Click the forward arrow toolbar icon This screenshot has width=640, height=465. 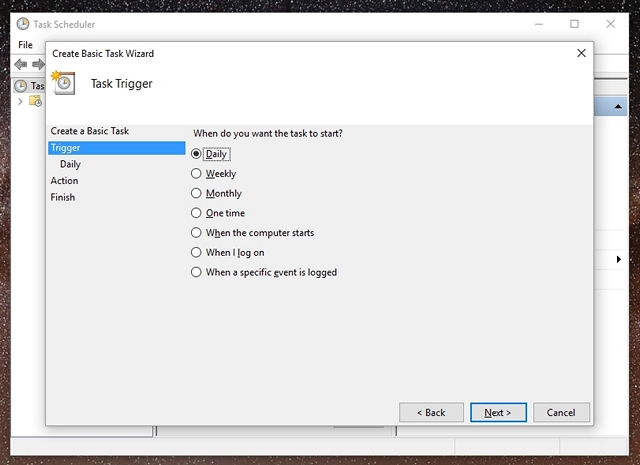[x=38, y=65]
